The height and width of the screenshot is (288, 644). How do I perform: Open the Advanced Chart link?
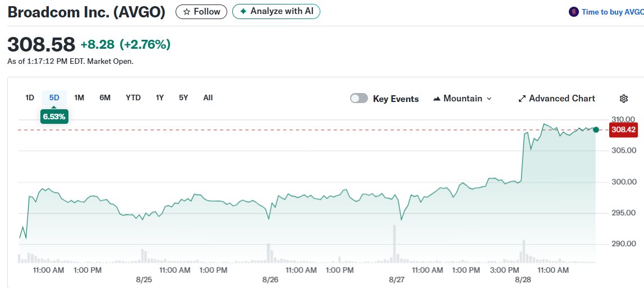pos(556,99)
